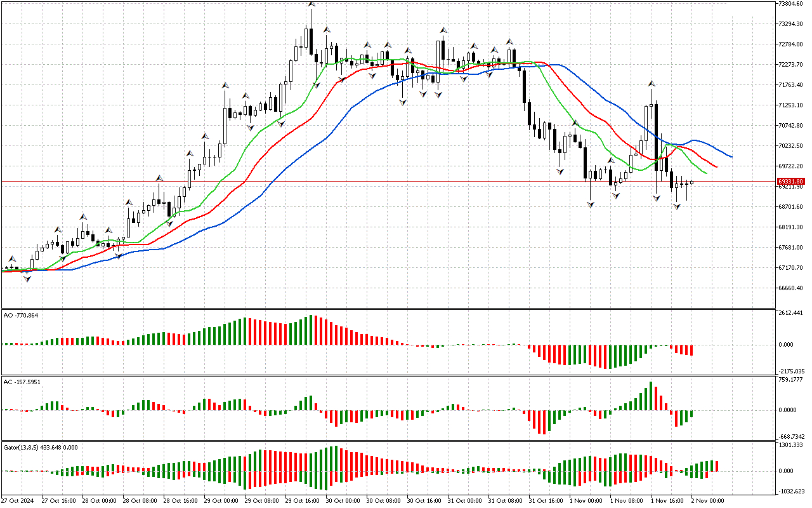Select price level 66660.40
The height and width of the screenshot is (508, 812).
point(792,288)
